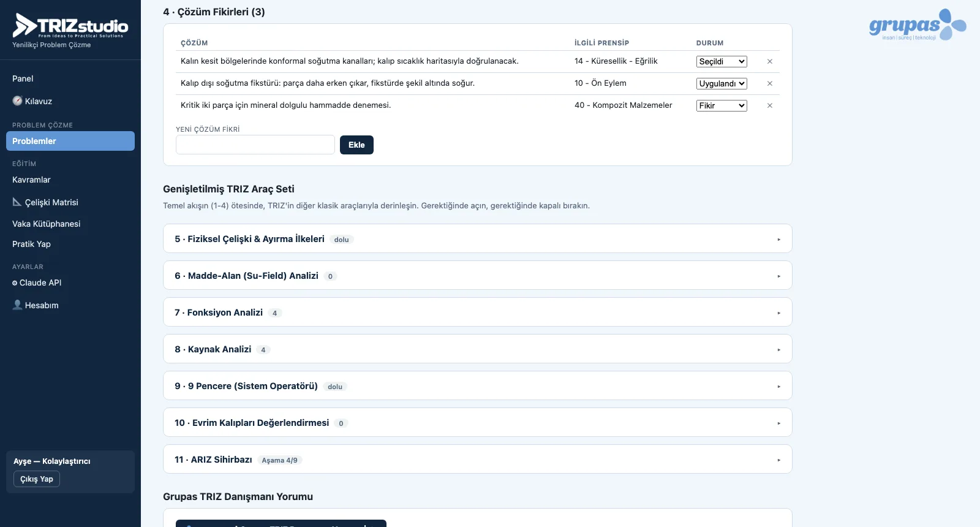Click the principle '40 - Kompozit Malzemeler'
The width and height of the screenshot is (980, 527).
click(x=624, y=105)
